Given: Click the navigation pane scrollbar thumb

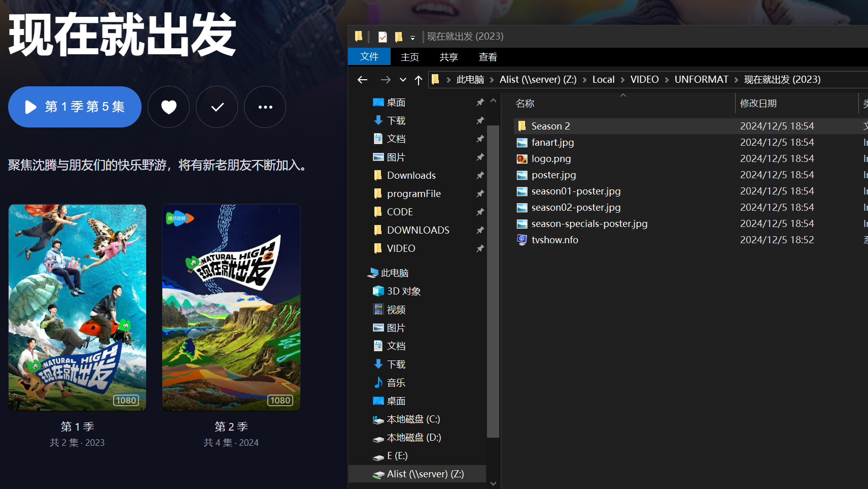Looking at the screenshot, I should pyautogui.click(x=493, y=281).
